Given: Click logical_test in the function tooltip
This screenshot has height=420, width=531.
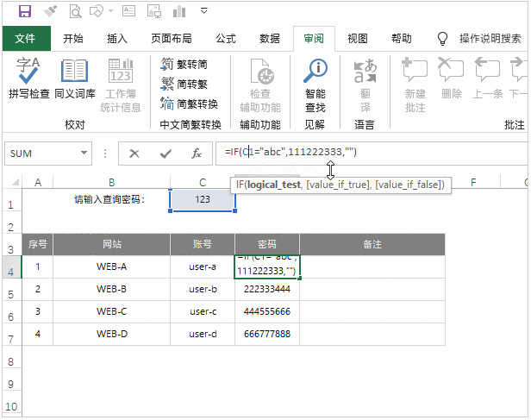Looking at the screenshot, I should 273,185.
